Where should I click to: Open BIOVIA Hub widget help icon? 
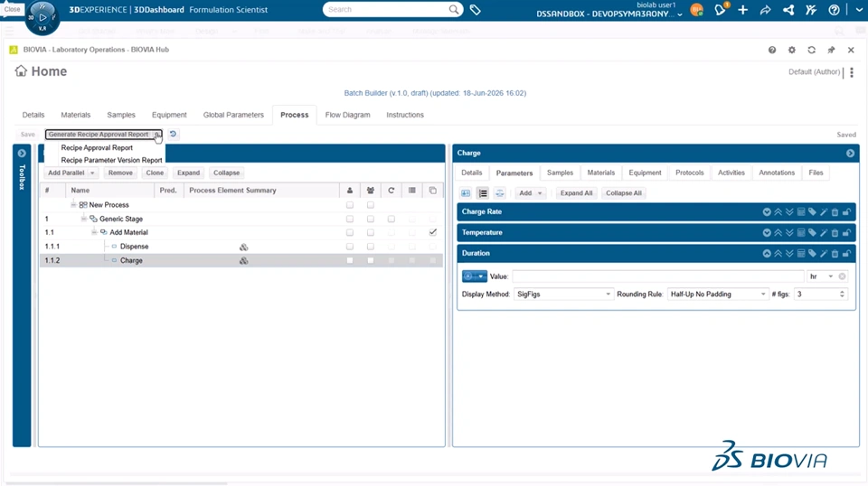coord(771,50)
